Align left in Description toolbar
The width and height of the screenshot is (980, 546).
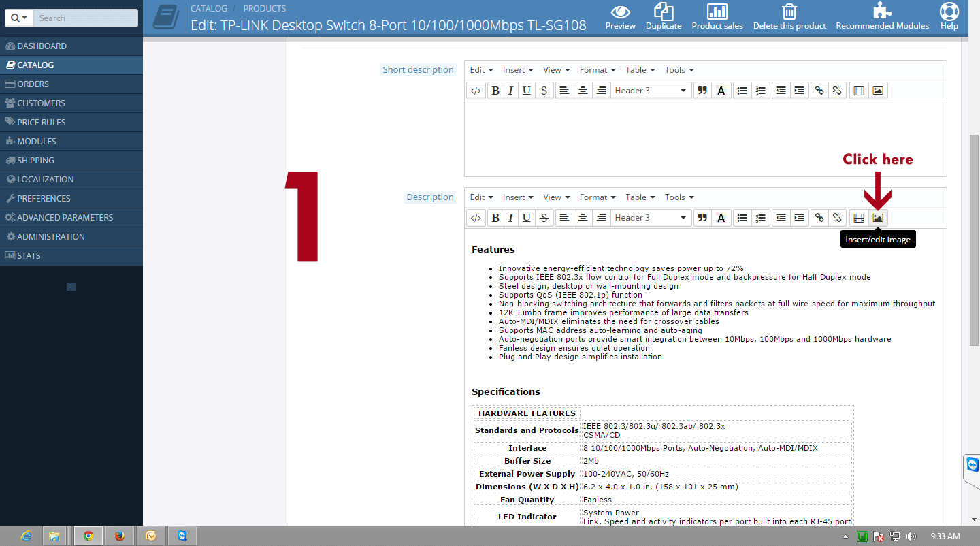564,218
